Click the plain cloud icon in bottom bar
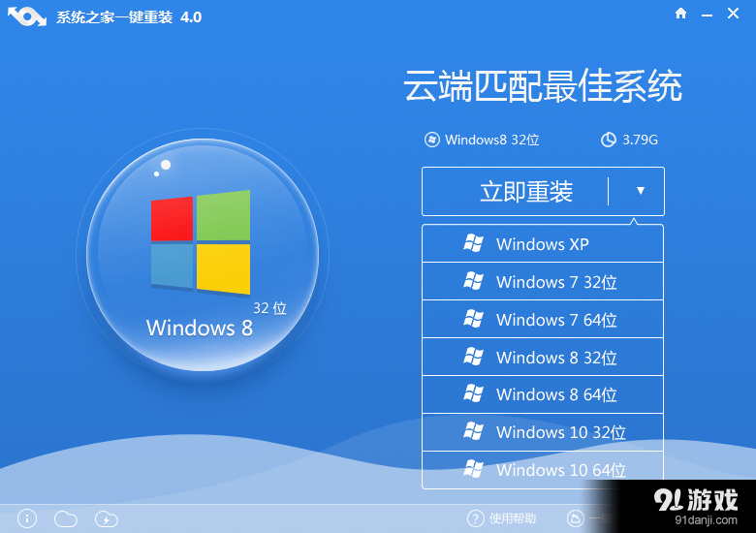 pos(66,518)
